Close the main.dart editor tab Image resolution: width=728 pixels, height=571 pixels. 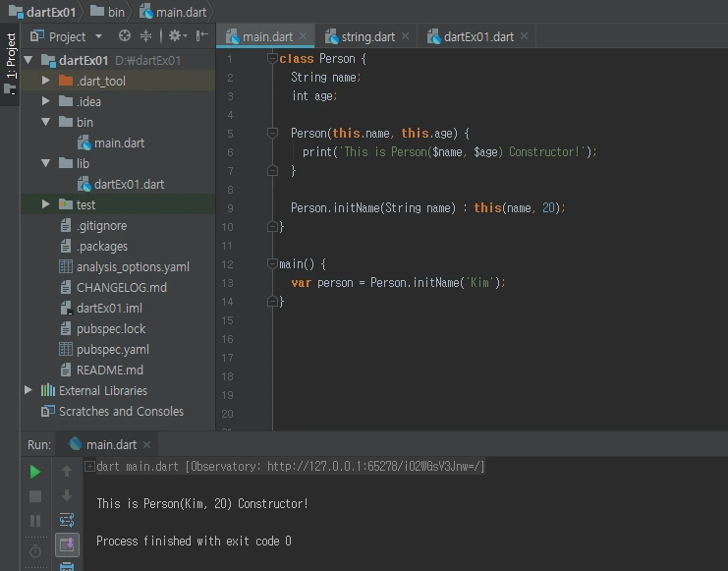point(304,35)
